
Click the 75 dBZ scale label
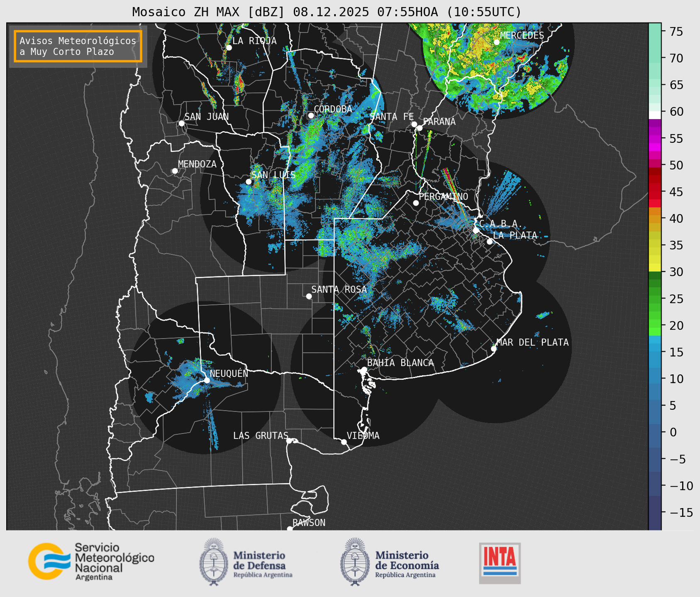click(x=676, y=32)
